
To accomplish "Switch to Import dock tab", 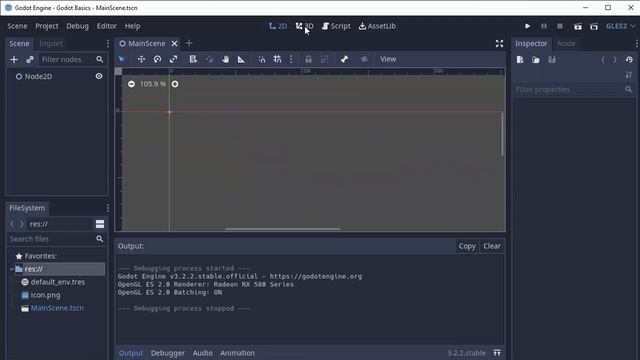I will tap(51, 44).
